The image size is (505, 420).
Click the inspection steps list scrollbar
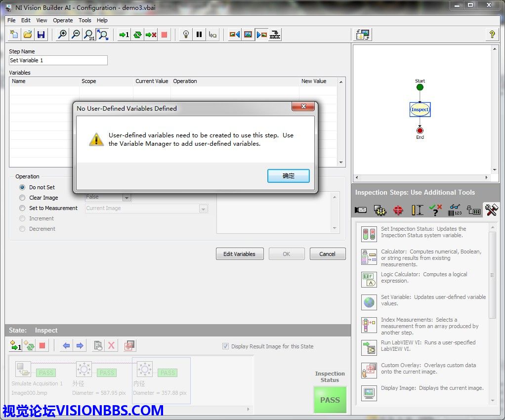[492, 275]
